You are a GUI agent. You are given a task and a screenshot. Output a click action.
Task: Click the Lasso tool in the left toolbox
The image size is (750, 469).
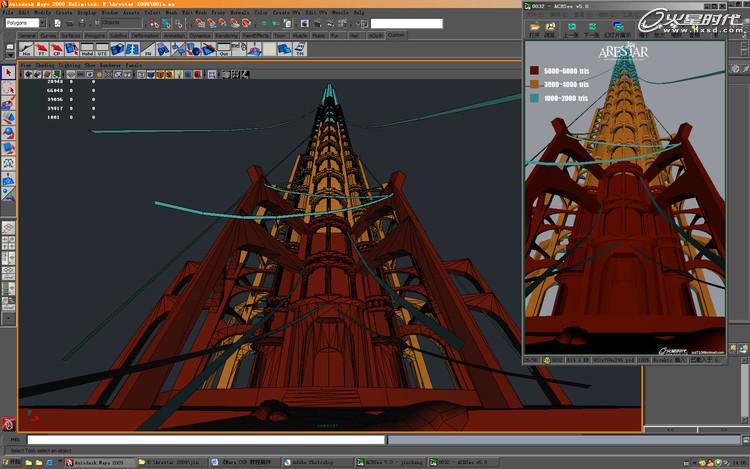point(8,88)
